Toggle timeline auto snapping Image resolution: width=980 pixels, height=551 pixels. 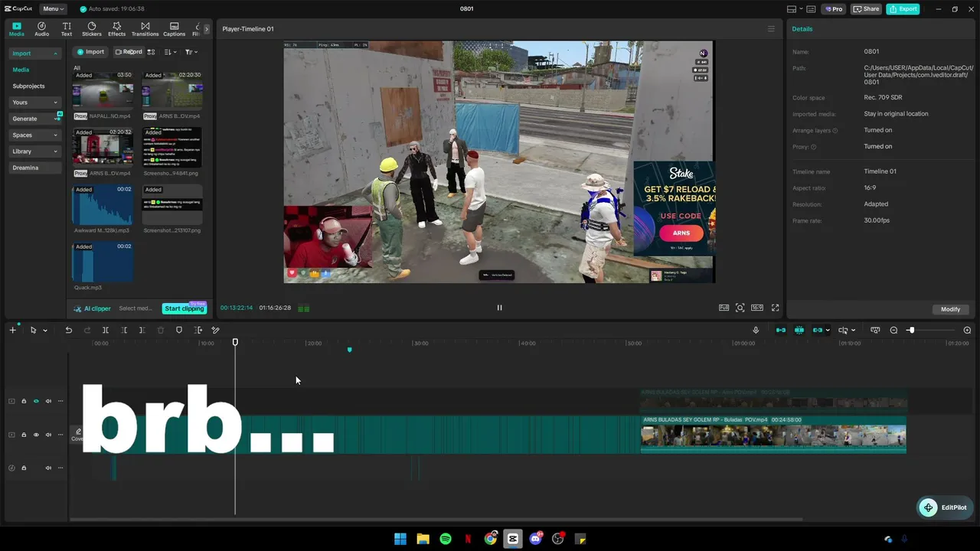(x=799, y=330)
